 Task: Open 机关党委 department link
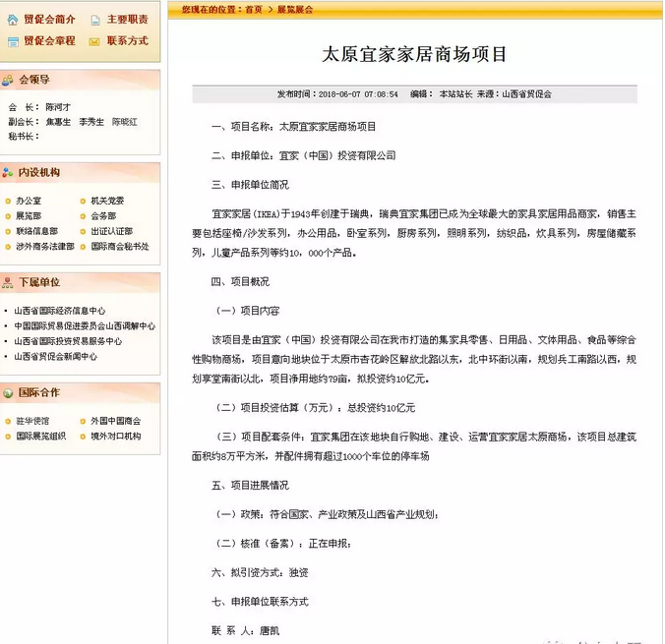pyautogui.click(x=107, y=201)
